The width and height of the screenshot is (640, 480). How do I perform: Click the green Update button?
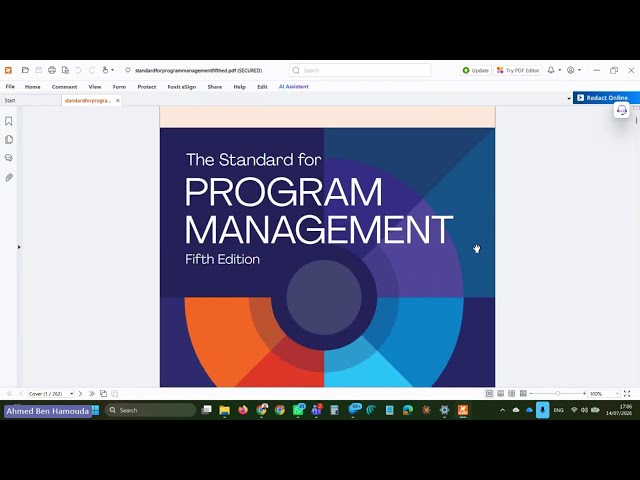(x=476, y=70)
